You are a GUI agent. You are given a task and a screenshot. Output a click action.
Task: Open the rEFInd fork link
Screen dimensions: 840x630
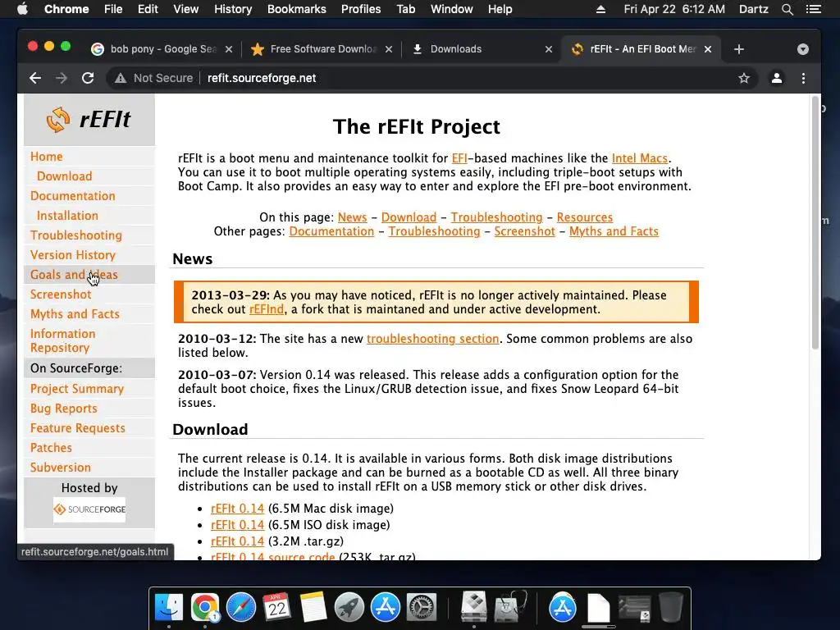tap(267, 309)
